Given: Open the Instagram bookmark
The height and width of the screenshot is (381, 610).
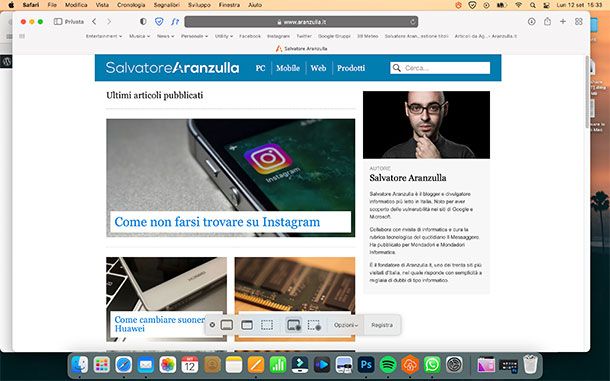Looking at the screenshot, I should click(278, 36).
